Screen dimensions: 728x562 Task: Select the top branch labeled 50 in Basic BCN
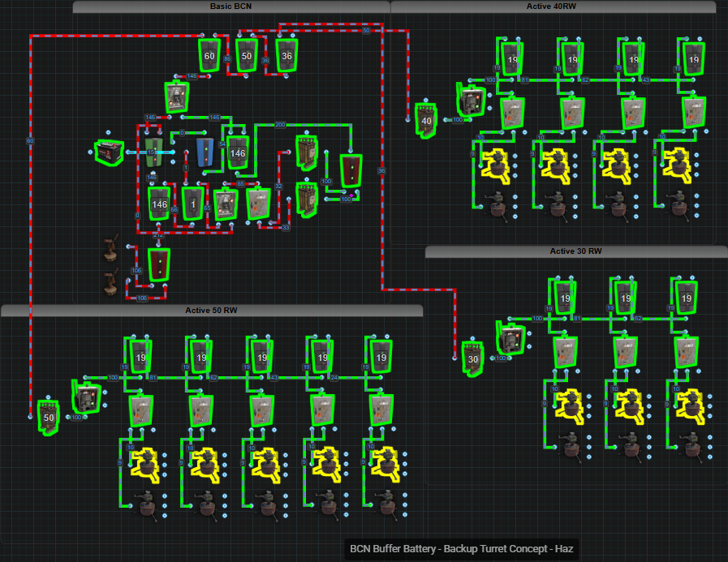coord(246,55)
